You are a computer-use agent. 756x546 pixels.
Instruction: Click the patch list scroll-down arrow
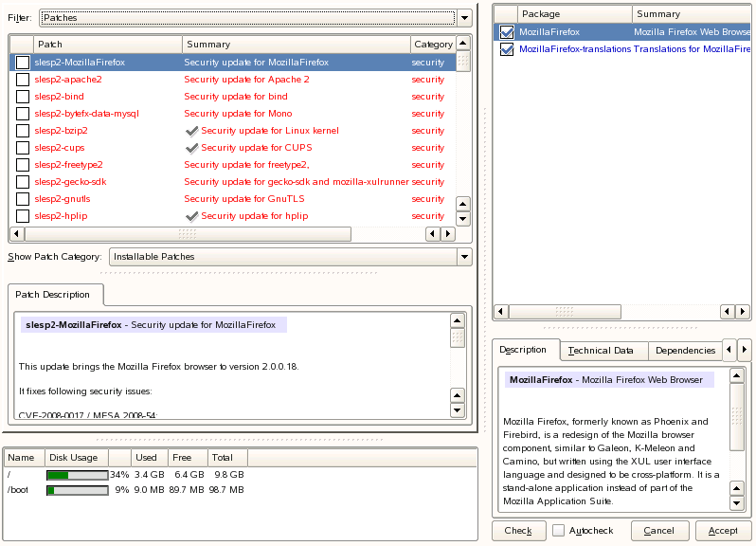coord(463,219)
